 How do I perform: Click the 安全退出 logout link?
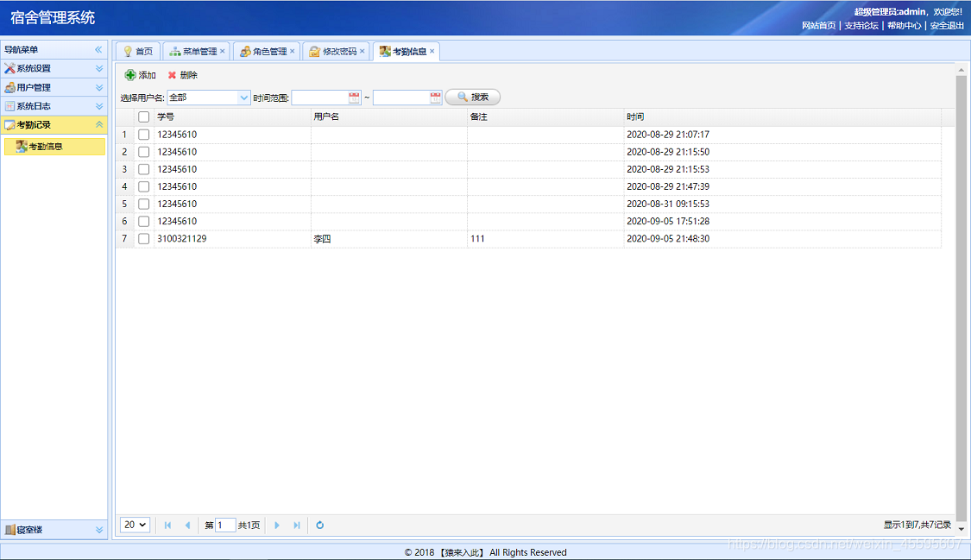tap(947, 25)
